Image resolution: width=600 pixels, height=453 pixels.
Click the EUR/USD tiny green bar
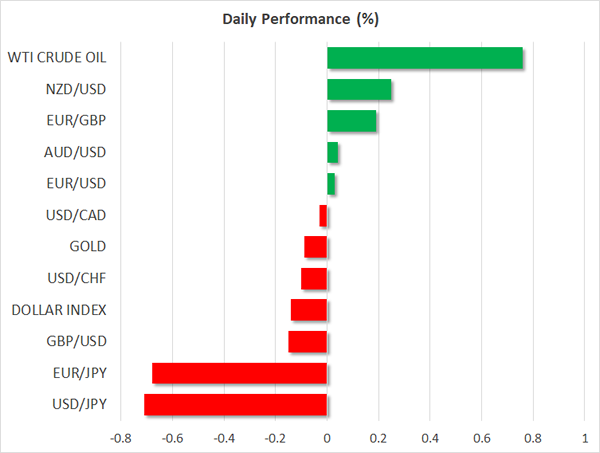[x=331, y=184]
